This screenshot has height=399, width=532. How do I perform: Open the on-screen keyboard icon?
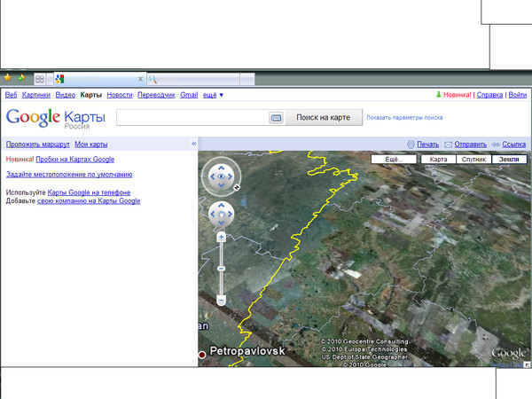click(276, 118)
